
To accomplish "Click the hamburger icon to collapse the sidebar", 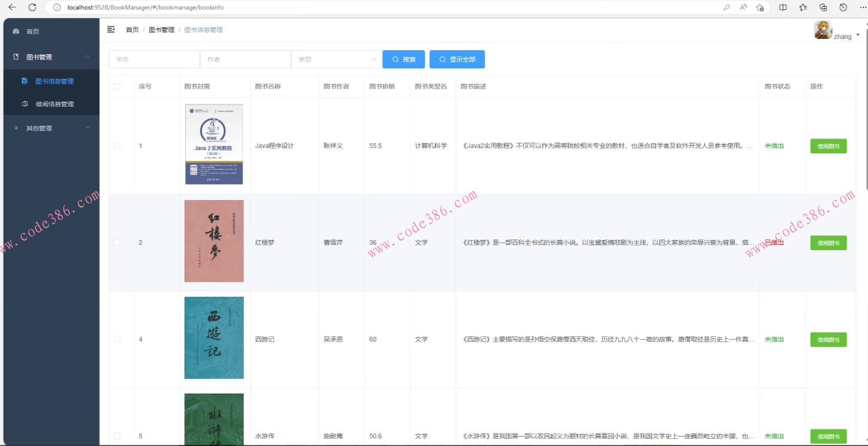I will pyautogui.click(x=110, y=28).
